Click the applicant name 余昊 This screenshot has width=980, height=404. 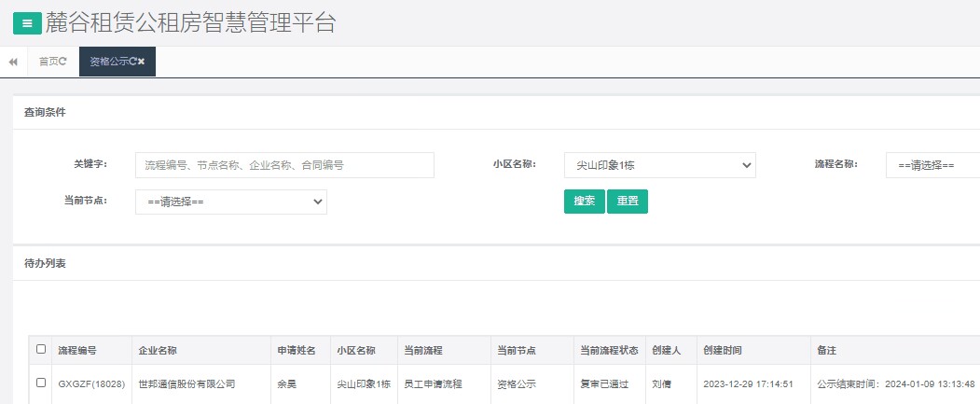pos(287,384)
